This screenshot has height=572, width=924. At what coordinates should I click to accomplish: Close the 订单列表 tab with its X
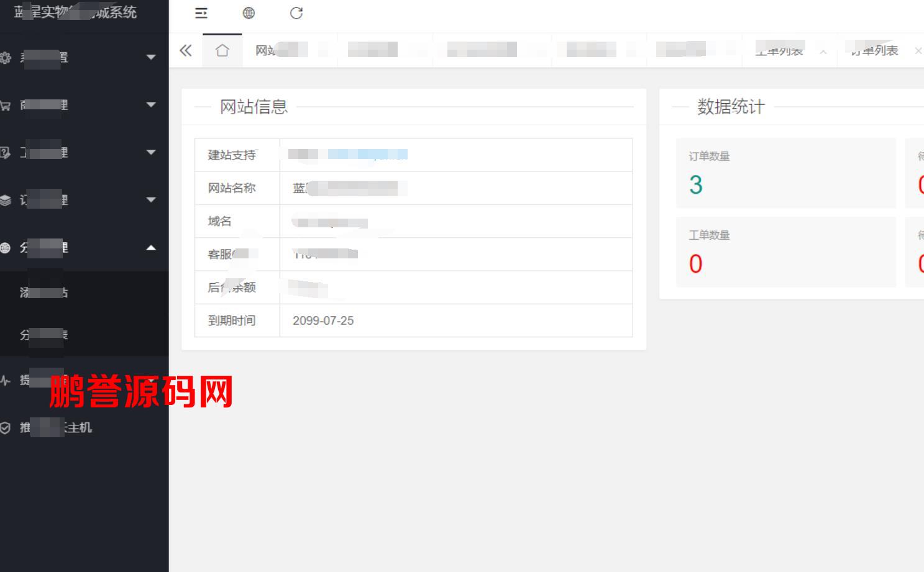[x=918, y=51]
